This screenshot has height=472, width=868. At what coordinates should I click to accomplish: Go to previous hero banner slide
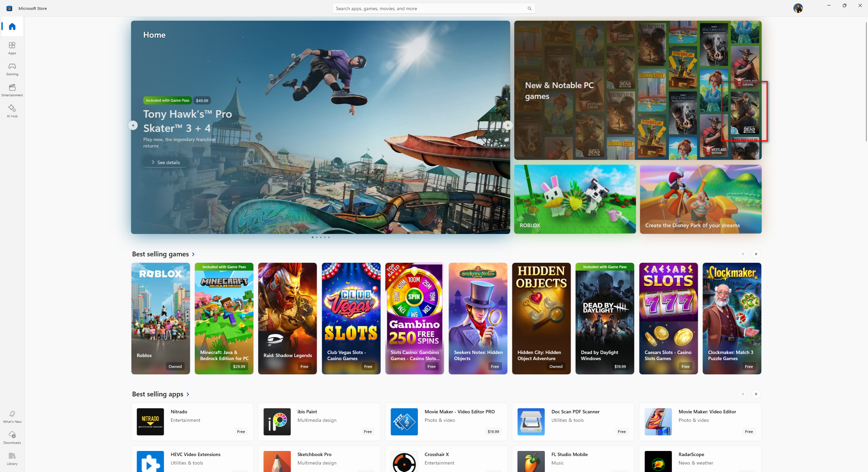pos(133,125)
